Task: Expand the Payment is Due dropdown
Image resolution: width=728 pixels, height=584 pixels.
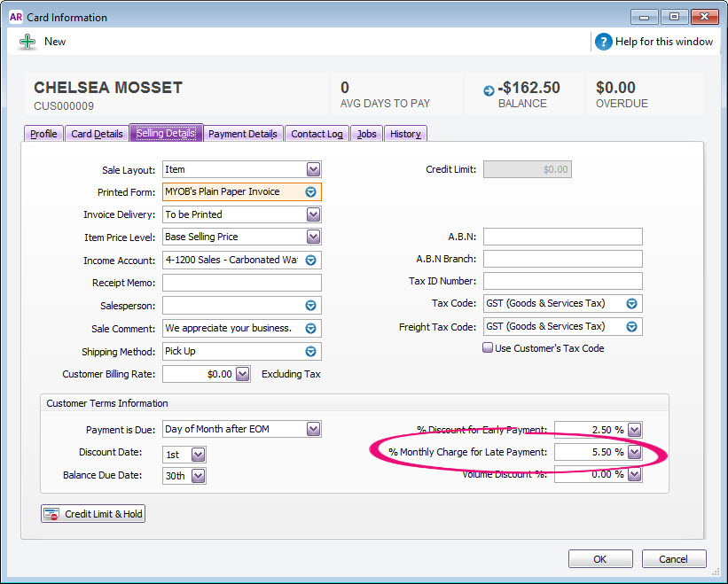Action: click(313, 429)
